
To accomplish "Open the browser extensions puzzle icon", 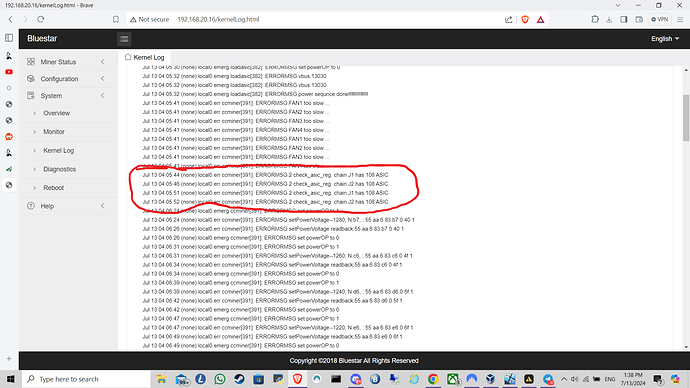I will [x=595, y=19].
